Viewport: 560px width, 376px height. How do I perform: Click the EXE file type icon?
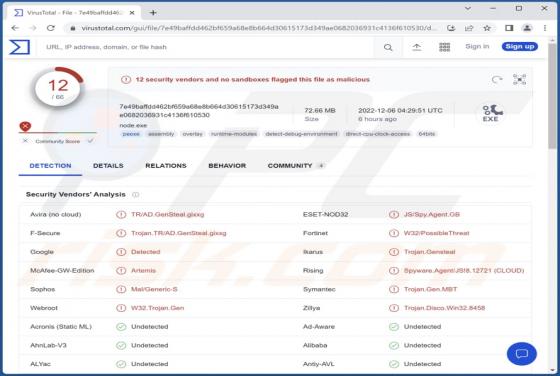[491, 113]
